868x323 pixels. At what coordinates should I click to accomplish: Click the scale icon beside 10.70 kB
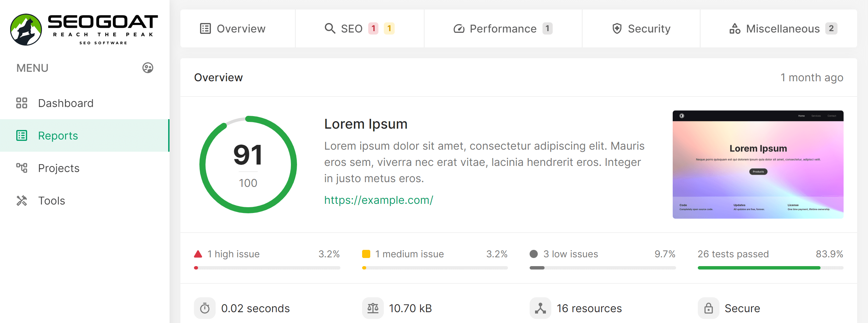click(x=373, y=308)
